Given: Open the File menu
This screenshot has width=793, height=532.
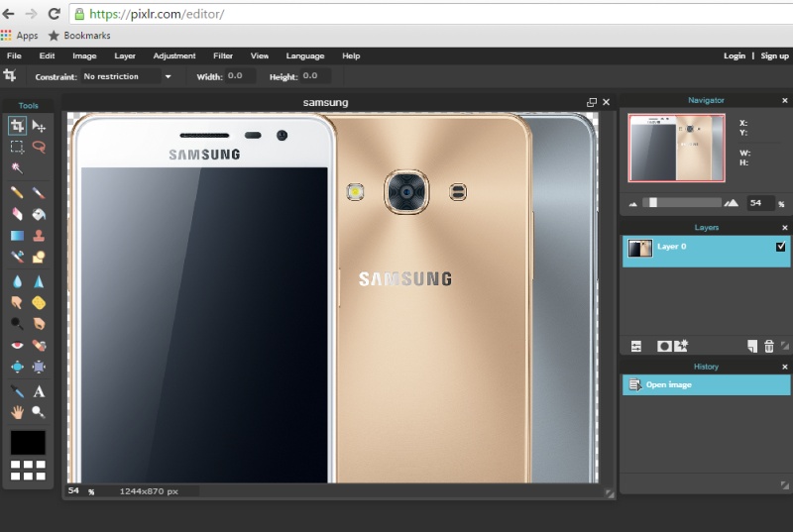Looking at the screenshot, I should click(x=14, y=55).
